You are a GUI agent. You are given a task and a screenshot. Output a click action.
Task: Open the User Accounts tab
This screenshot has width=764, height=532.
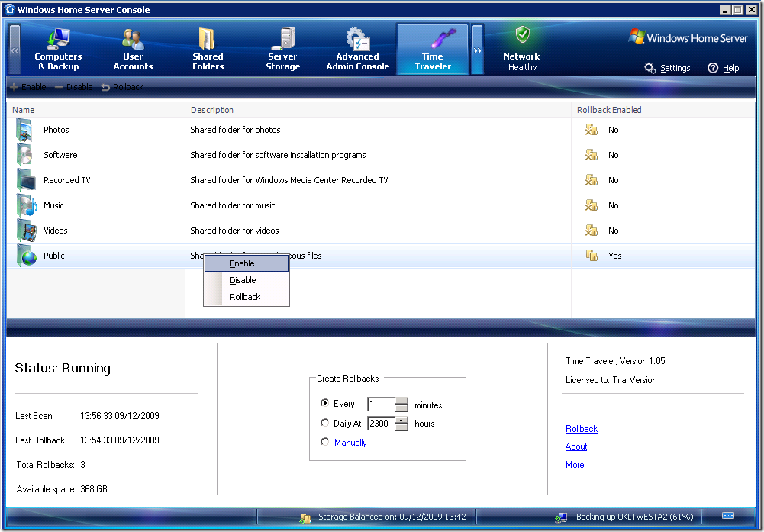coord(133,50)
